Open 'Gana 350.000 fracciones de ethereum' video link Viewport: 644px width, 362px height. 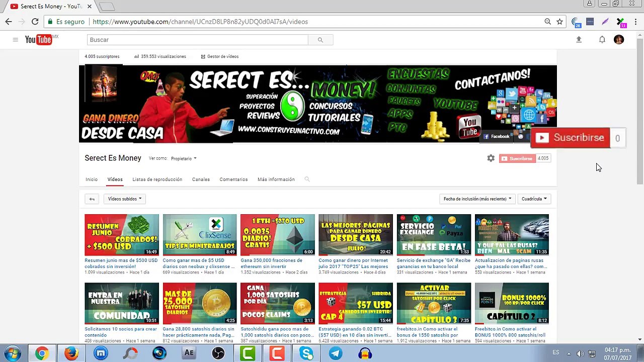pos(272,263)
